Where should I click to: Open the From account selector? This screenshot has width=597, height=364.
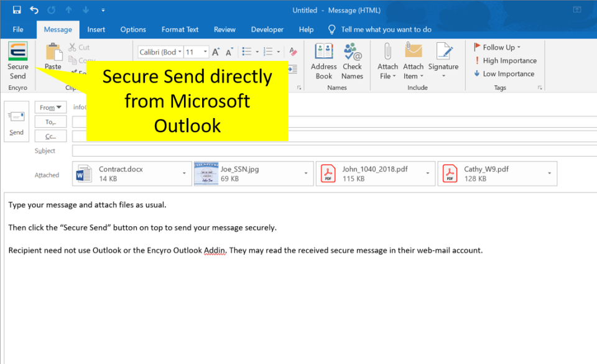point(50,107)
